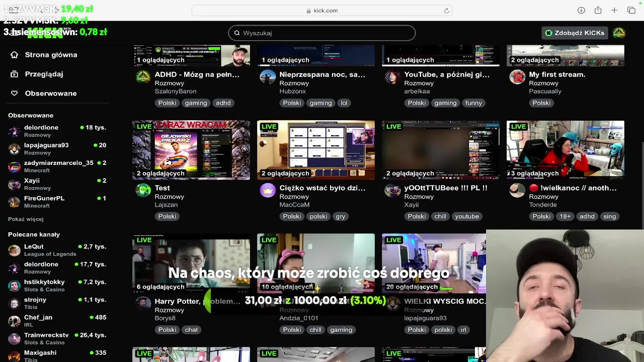
Task: Open Rozmowy category under Pascuaally stream
Action: click(543, 83)
